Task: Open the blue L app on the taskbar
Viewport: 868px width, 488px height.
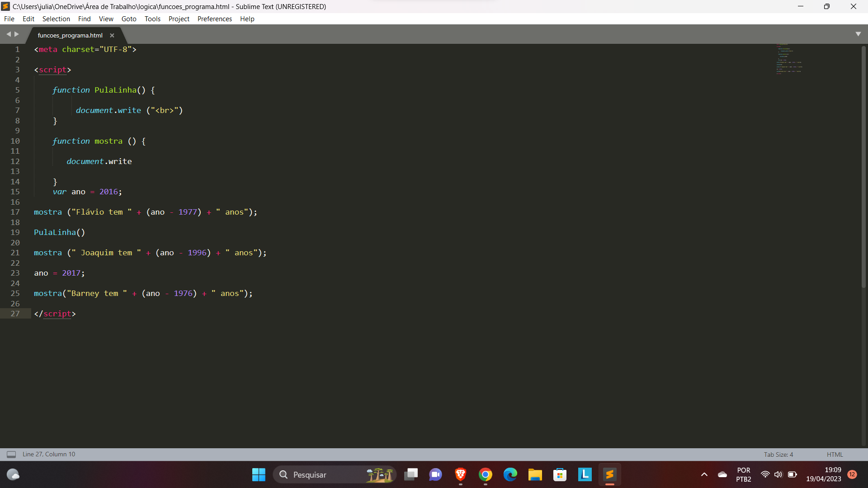Action: pos(585,474)
